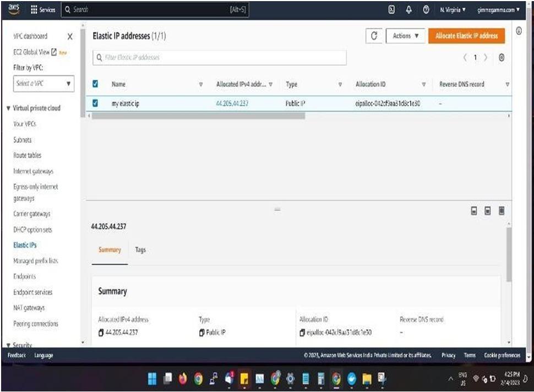Open the help question-mark menu
This screenshot has height=392, width=534.
tap(426, 9)
